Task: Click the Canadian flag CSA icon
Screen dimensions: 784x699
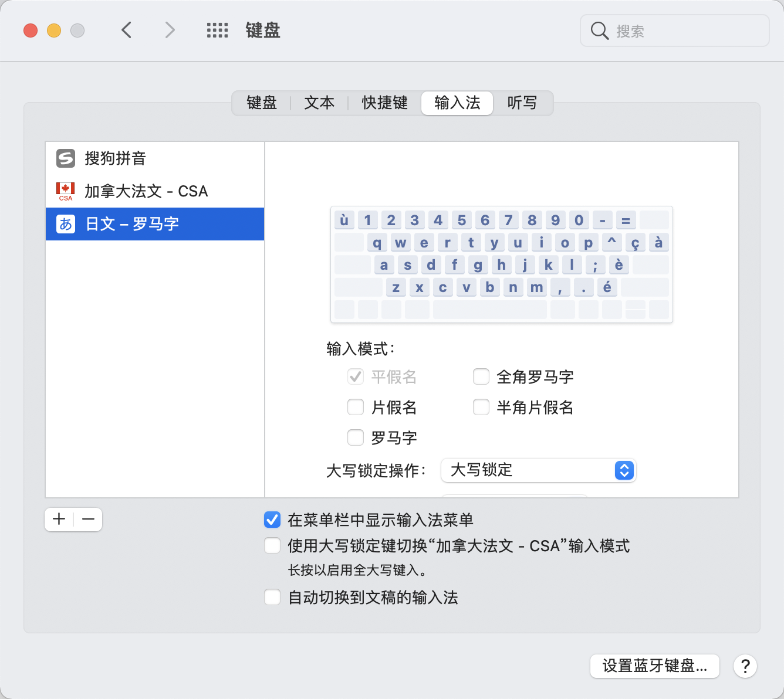Action: (66, 191)
